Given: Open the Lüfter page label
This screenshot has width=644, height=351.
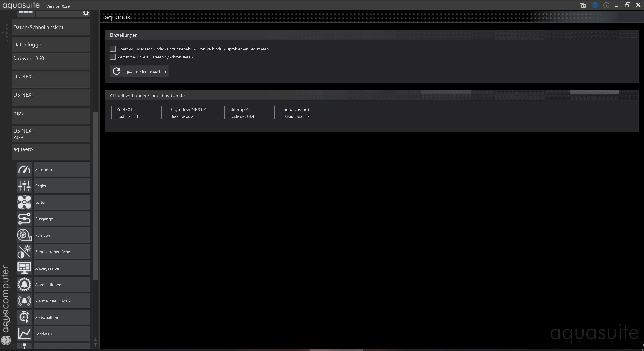Looking at the screenshot, I should click(62, 202).
